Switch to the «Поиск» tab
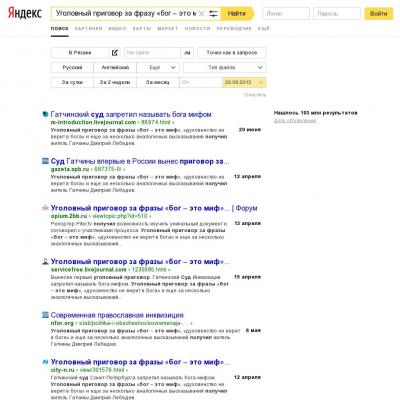The width and height of the screenshot is (400, 400). [60, 29]
